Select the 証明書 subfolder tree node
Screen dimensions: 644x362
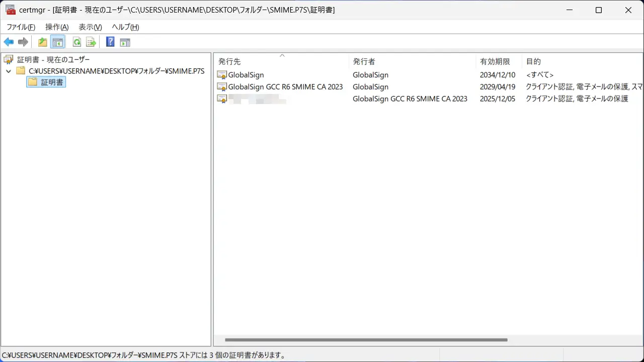click(x=52, y=82)
